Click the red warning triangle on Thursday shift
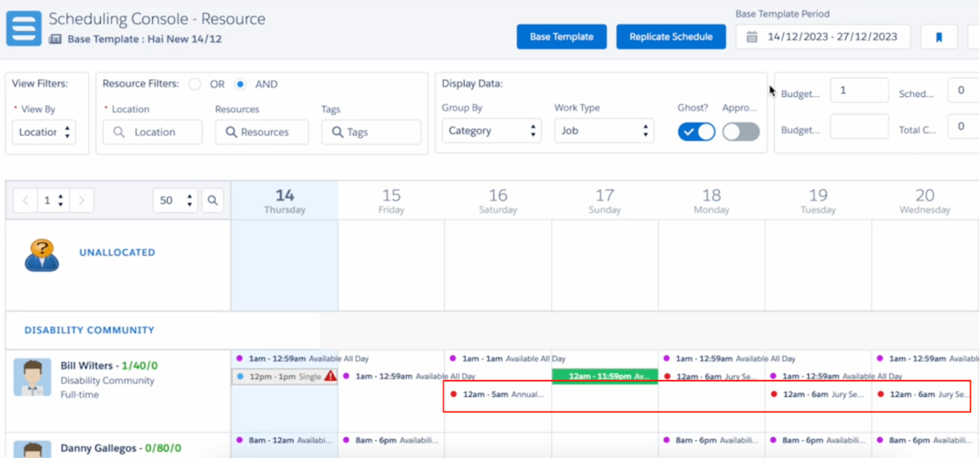980x462 pixels. [x=330, y=376]
